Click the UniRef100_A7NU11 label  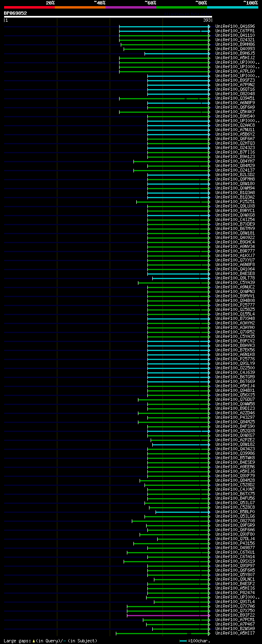click(235, 130)
